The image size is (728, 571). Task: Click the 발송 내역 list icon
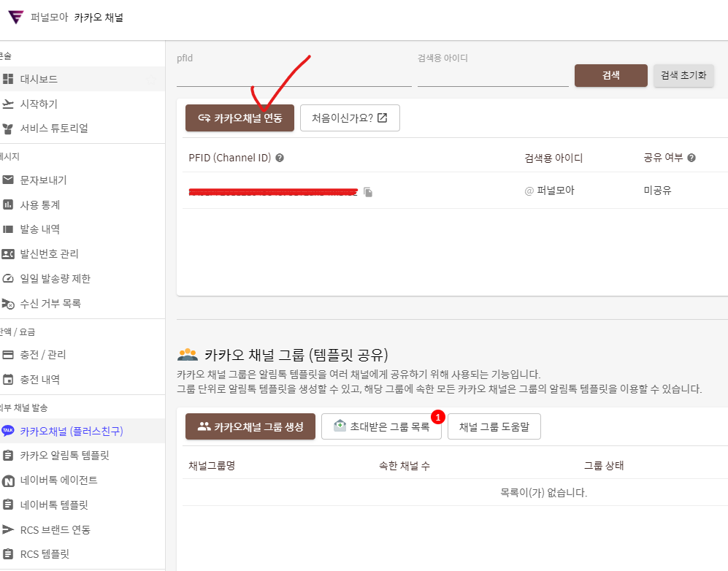click(8, 229)
